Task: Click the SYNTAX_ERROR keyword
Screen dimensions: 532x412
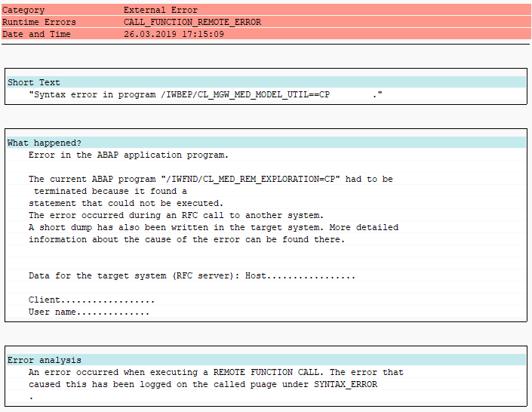Action: point(346,384)
